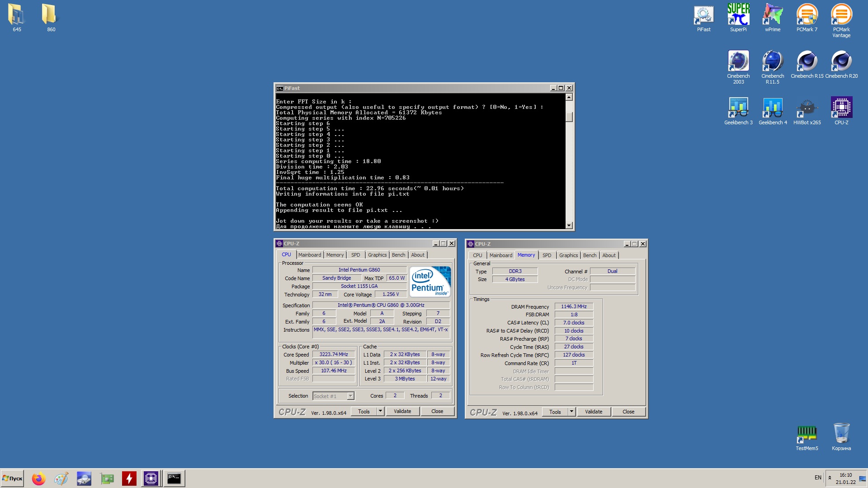Click Close button in right CPU-Z
Image resolution: width=868 pixels, height=488 pixels.
click(x=628, y=412)
